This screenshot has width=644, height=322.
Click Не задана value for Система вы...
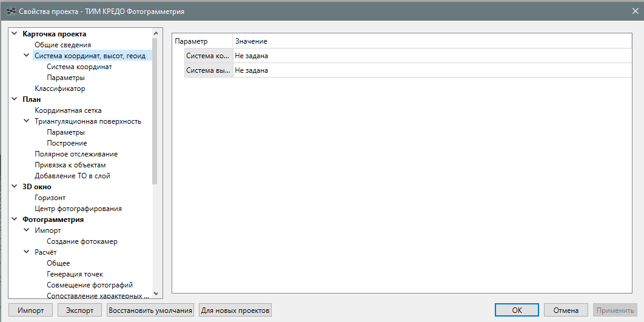(x=432, y=70)
